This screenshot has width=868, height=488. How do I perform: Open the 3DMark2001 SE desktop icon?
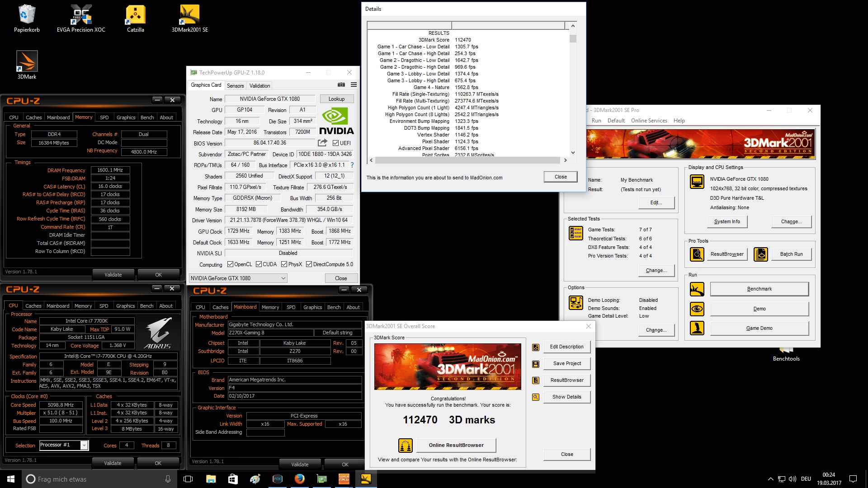[x=189, y=19]
